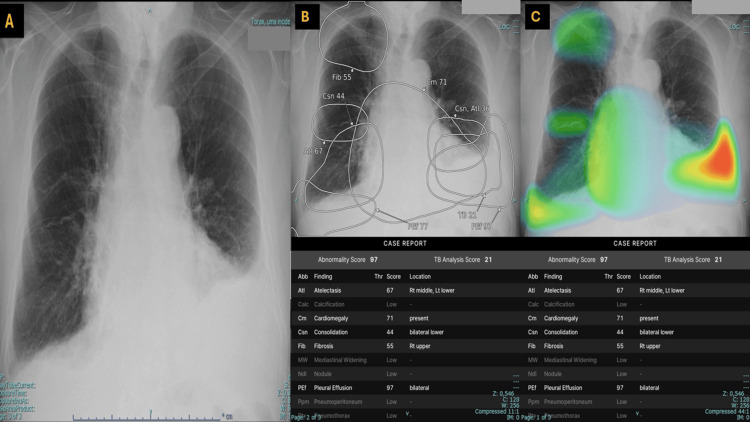Click the 'Compressed 44:1' overlay text
Screen dimensions: 750x422
coord(727,411)
